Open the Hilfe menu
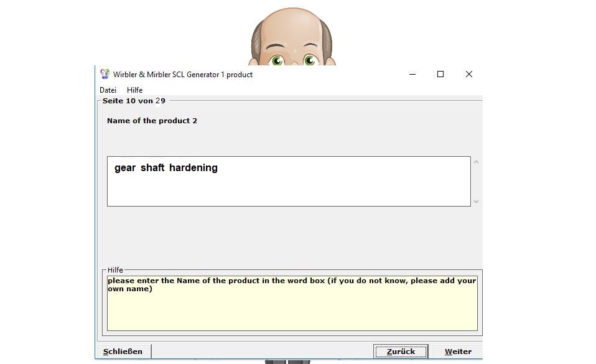The width and height of the screenshot is (596, 364). click(134, 90)
